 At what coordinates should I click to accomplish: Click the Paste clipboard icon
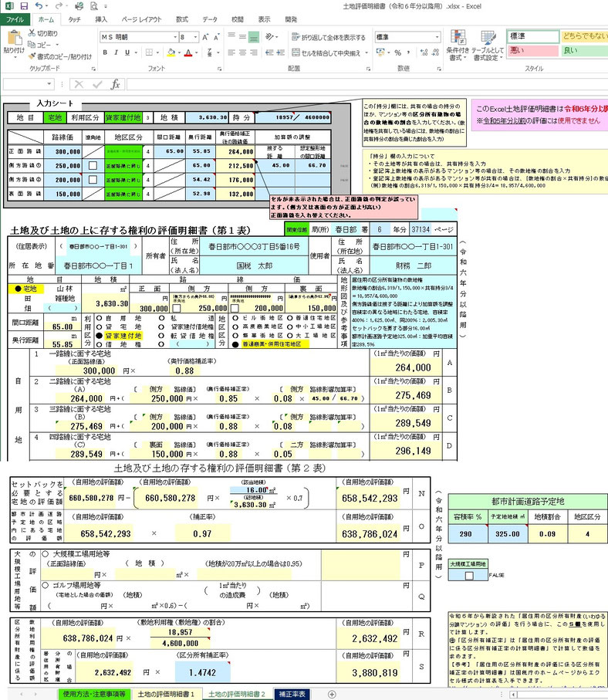click(14, 38)
